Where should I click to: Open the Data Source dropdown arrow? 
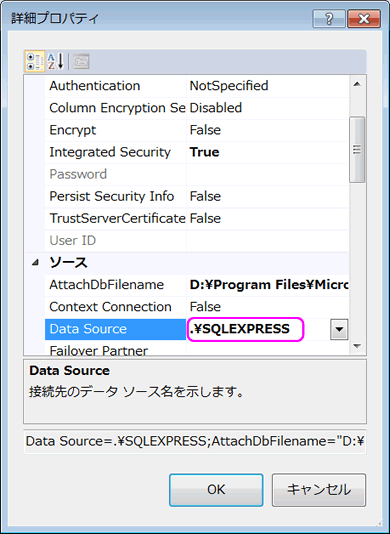pyautogui.click(x=339, y=329)
